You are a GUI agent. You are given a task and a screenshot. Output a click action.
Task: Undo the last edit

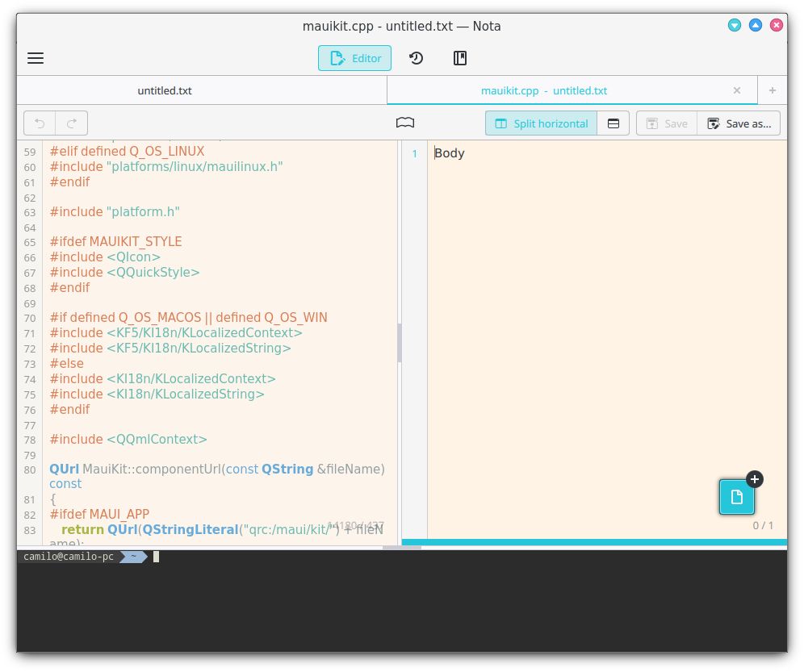[x=40, y=123]
